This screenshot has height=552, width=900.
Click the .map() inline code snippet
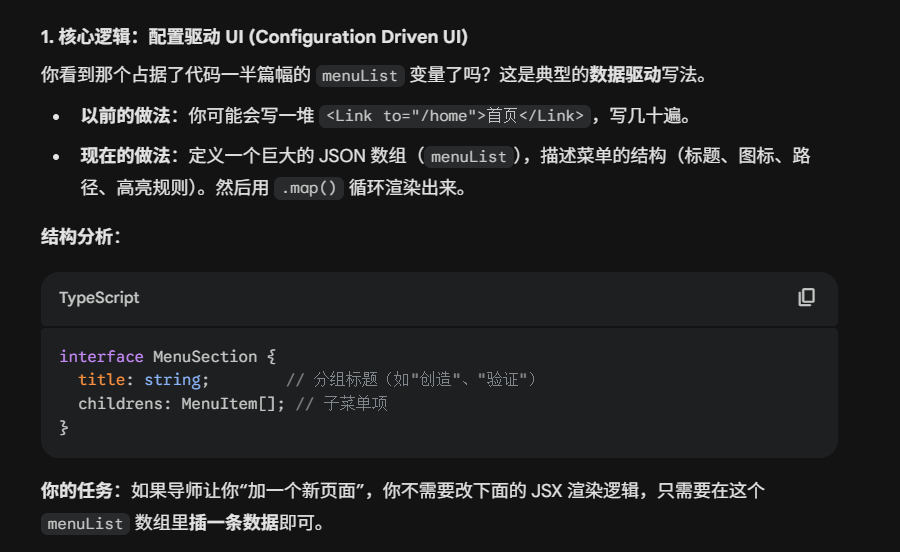click(x=309, y=188)
